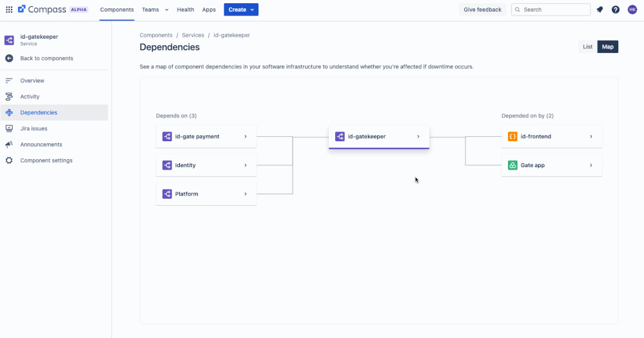Screen dimensions: 644x338
Task: Expand the Identity chevron
Action: [246, 165]
